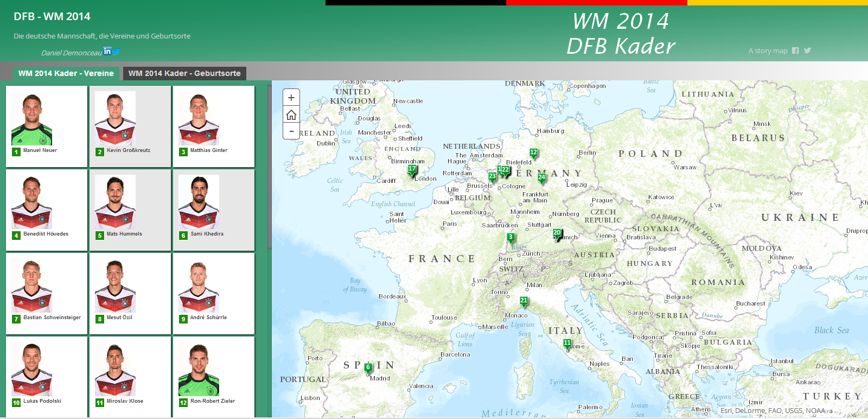Select map marker 12 near Bielefeld

click(x=534, y=154)
